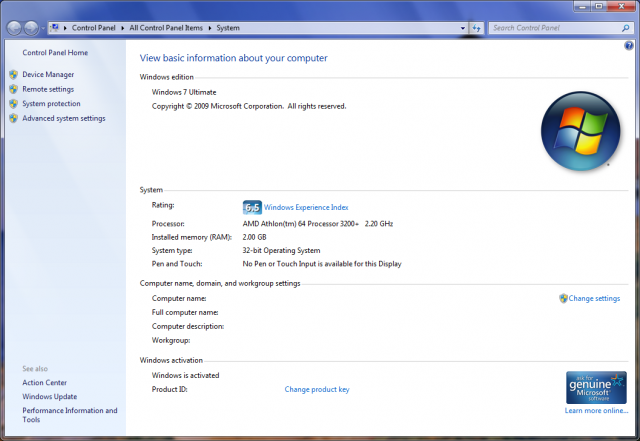Click the 6.5 rating badge icon
The width and height of the screenshot is (640, 441).
pyautogui.click(x=252, y=207)
